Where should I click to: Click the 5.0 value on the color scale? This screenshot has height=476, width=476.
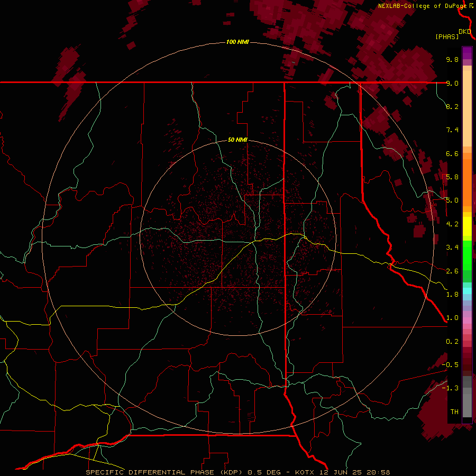pyautogui.click(x=452, y=200)
